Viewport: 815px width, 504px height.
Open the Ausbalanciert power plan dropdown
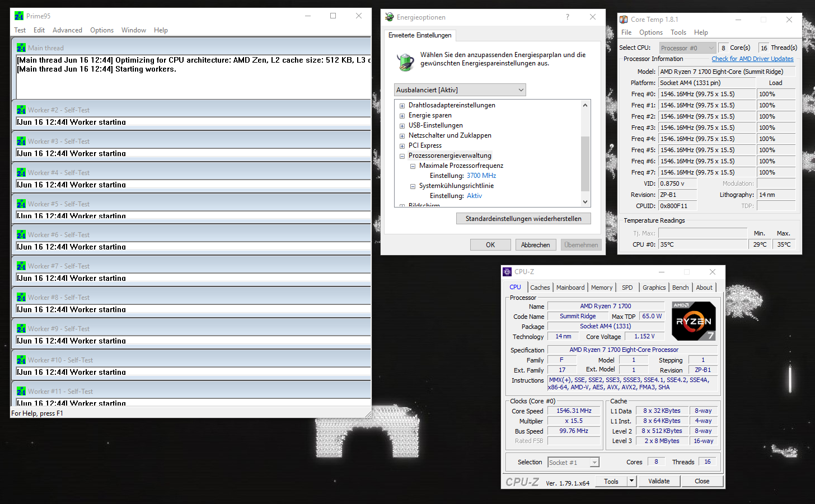pyautogui.click(x=460, y=90)
